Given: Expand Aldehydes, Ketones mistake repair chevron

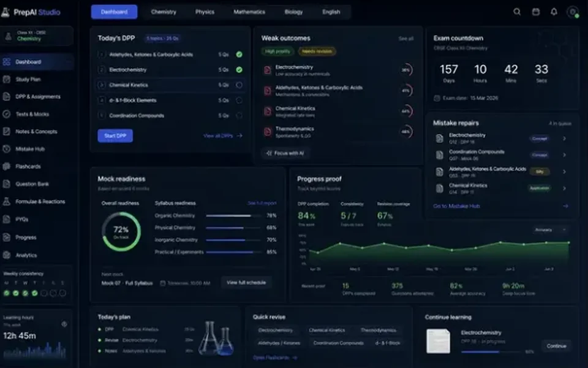Looking at the screenshot, I should pos(564,172).
